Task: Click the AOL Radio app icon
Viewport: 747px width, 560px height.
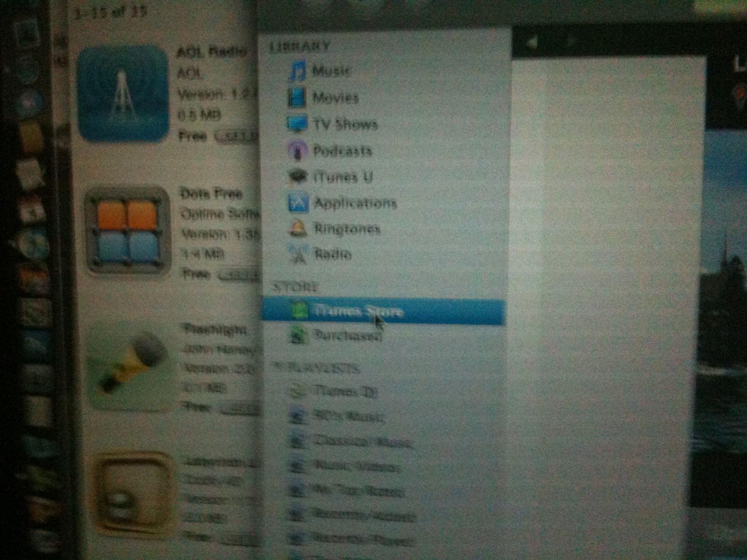Action: point(123,94)
